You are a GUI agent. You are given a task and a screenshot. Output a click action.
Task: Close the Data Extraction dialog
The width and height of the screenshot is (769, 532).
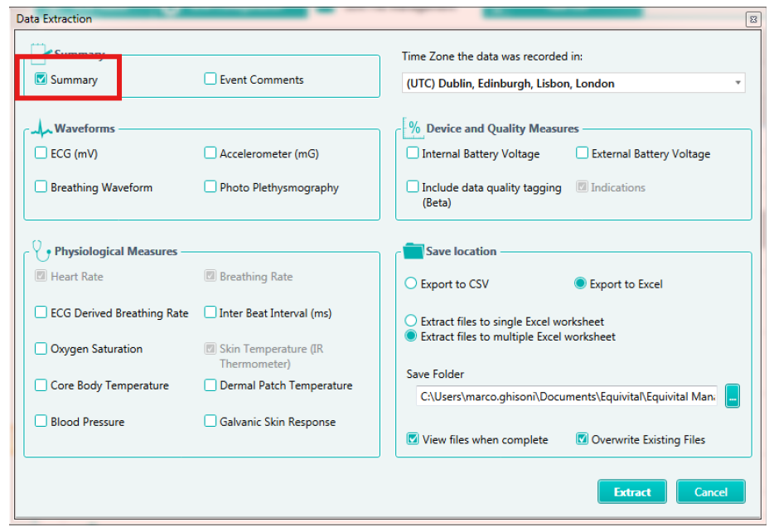pos(752,18)
